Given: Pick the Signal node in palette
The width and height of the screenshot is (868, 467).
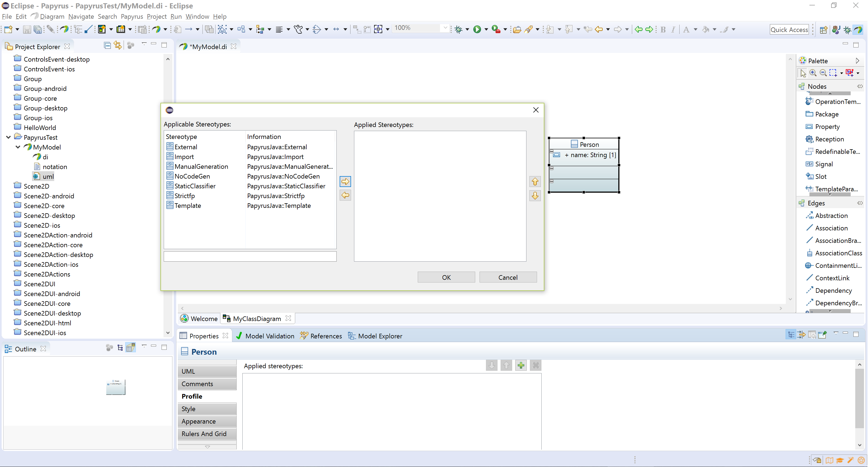Looking at the screenshot, I should click(824, 164).
